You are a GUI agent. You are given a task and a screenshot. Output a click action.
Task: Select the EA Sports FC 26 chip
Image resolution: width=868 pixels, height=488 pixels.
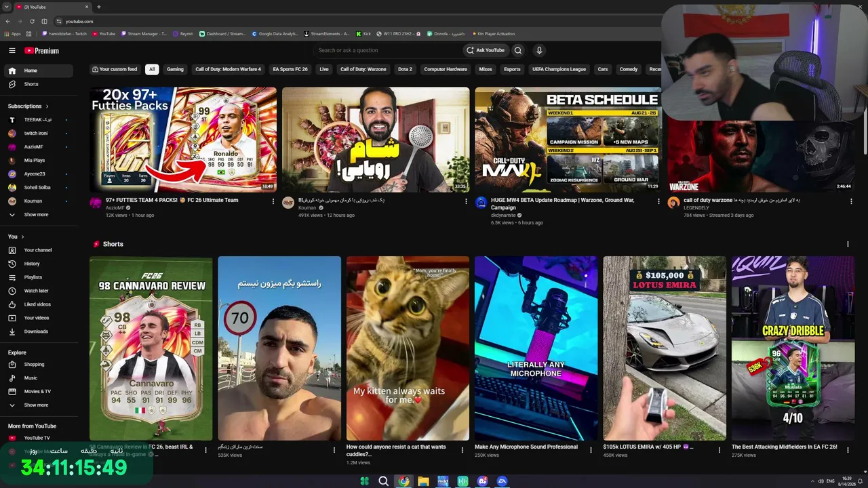point(290,69)
